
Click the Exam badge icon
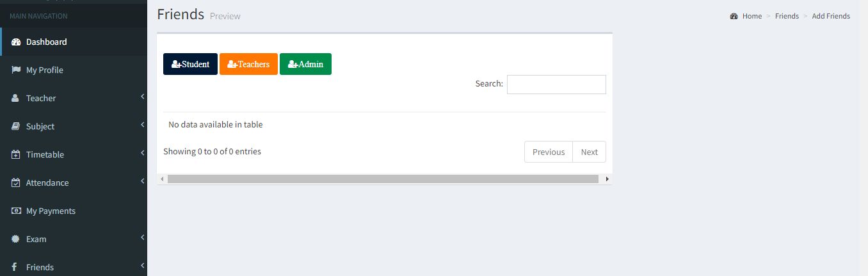16,239
